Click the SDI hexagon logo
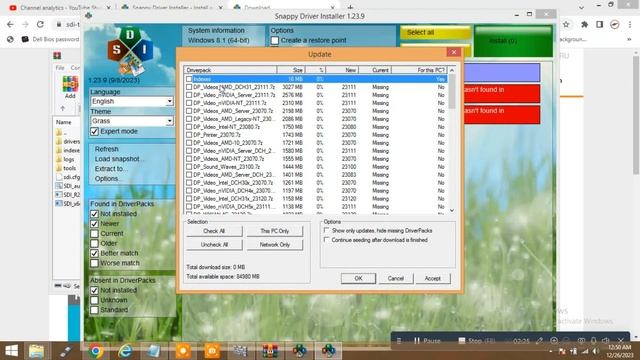The width and height of the screenshot is (640, 360). tap(131, 51)
